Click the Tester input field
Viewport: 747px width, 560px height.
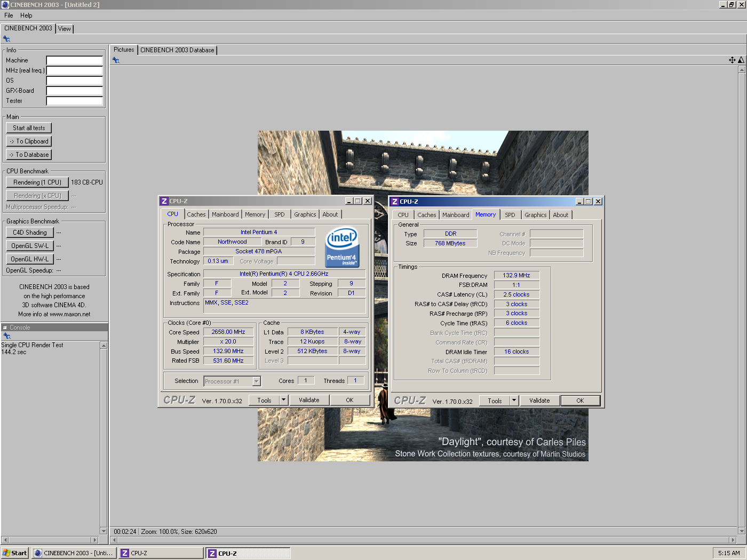click(74, 101)
